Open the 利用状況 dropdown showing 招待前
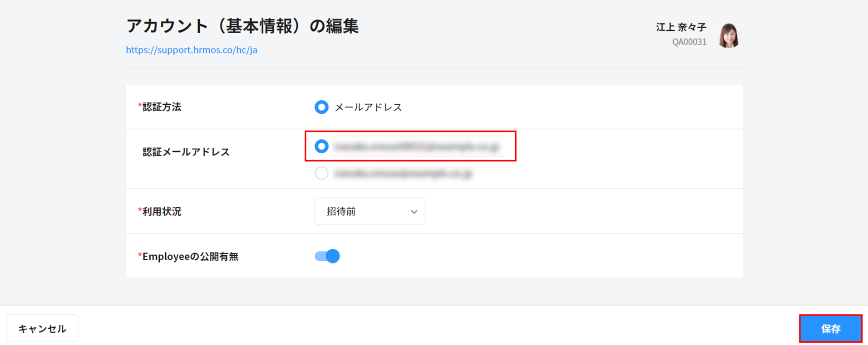 [x=370, y=211]
